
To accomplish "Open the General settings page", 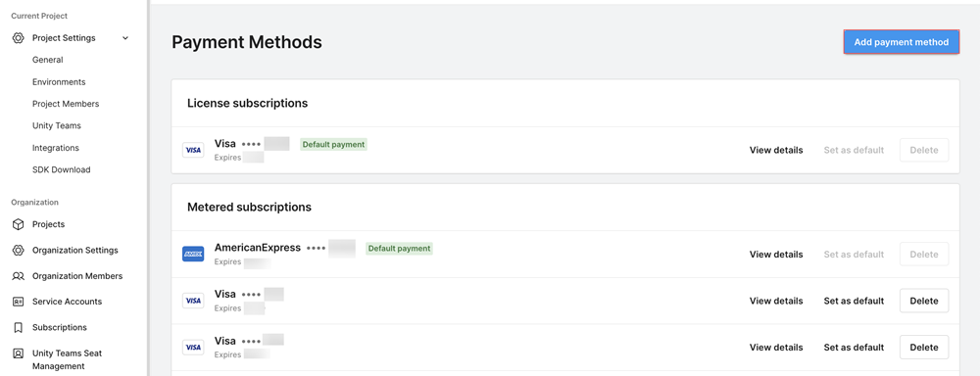I will coord(47,60).
